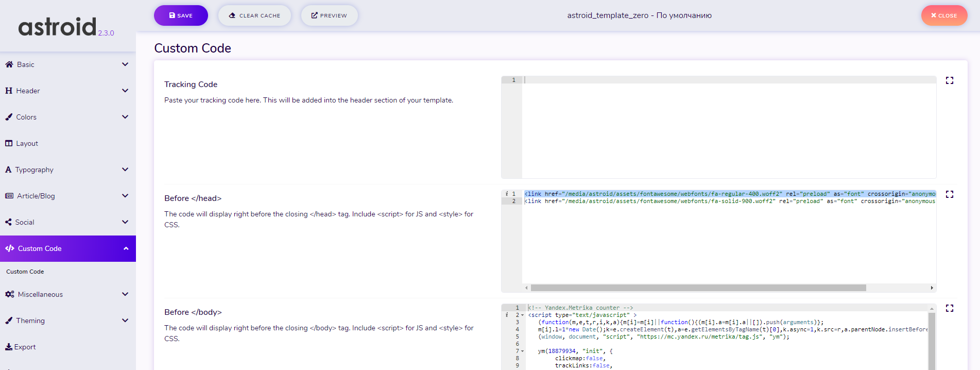Screen dimensions: 980x370
Task: Click the Typography letter A icon
Action: [x=8, y=170]
